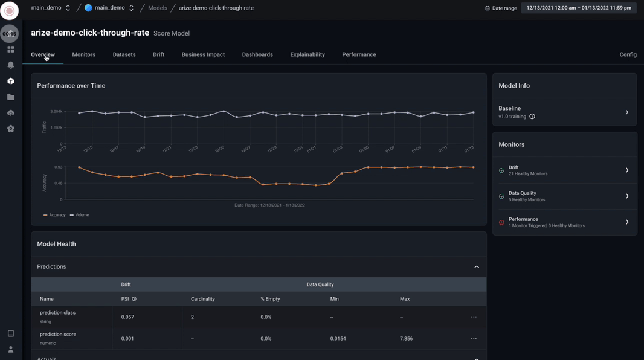Switch to the Dashboards tab

point(257,54)
